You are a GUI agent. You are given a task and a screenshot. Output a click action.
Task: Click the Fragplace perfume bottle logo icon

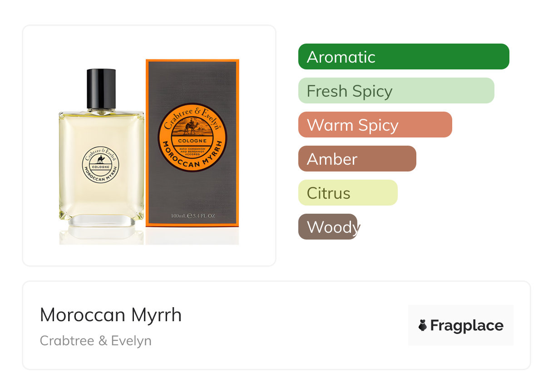(423, 325)
